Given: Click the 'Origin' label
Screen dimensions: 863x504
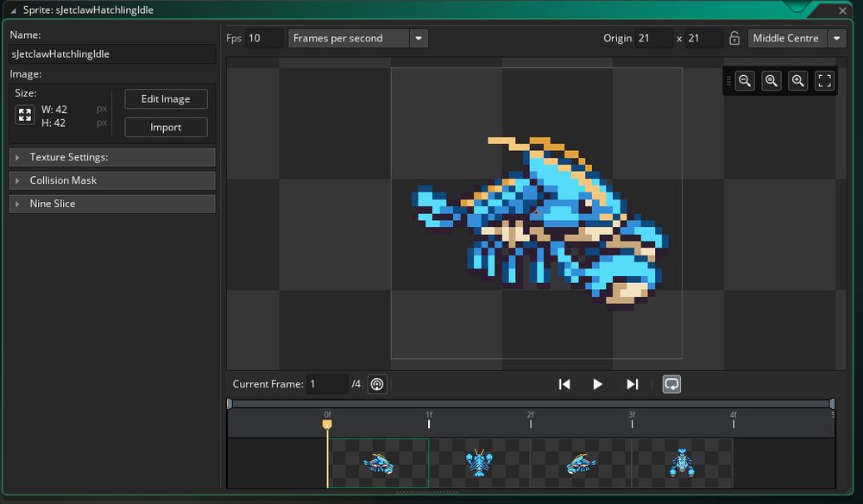Looking at the screenshot, I should [x=618, y=38].
